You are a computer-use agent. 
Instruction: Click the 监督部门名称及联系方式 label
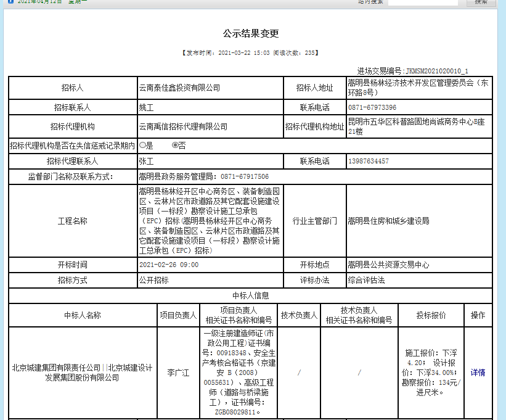click(x=70, y=176)
